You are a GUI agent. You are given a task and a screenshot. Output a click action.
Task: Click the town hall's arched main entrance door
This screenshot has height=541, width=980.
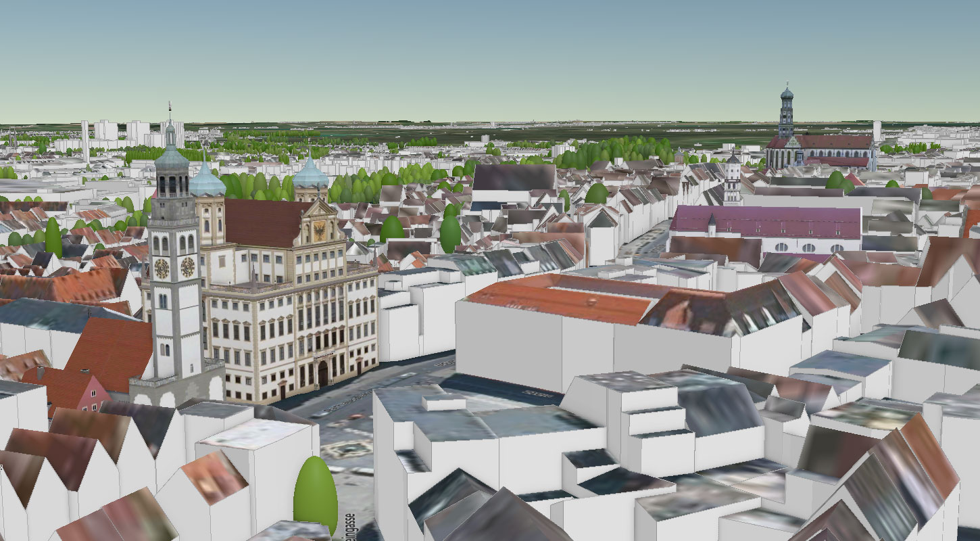(x=323, y=374)
